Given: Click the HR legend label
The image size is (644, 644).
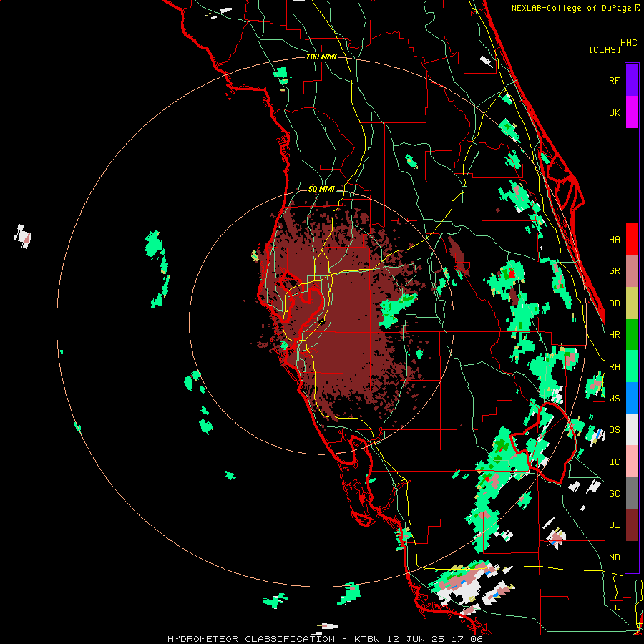Looking at the screenshot, I should click(x=614, y=334).
